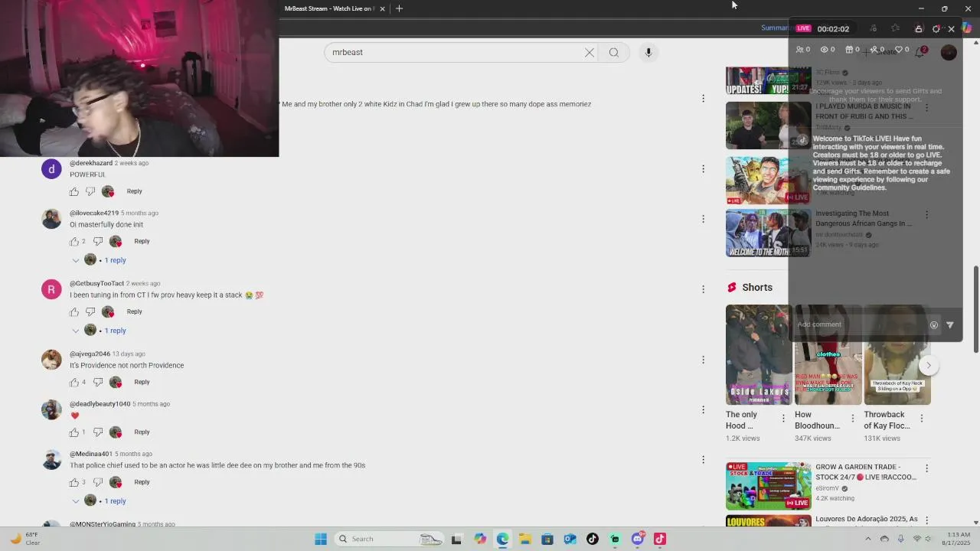Reply to @deadlybeauty1040's comment
This screenshot has height=551, width=980.
pyautogui.click(x=142, y=432)
